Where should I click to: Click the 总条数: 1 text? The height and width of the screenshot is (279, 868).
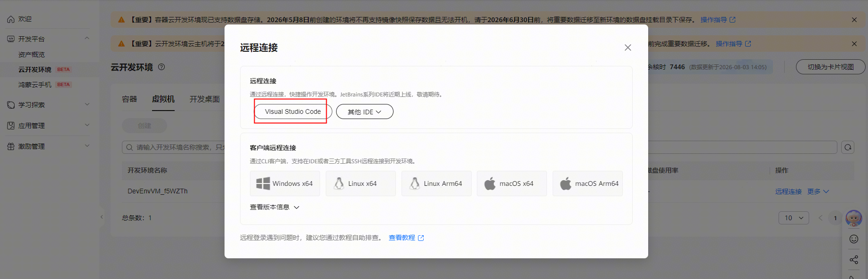137,218
